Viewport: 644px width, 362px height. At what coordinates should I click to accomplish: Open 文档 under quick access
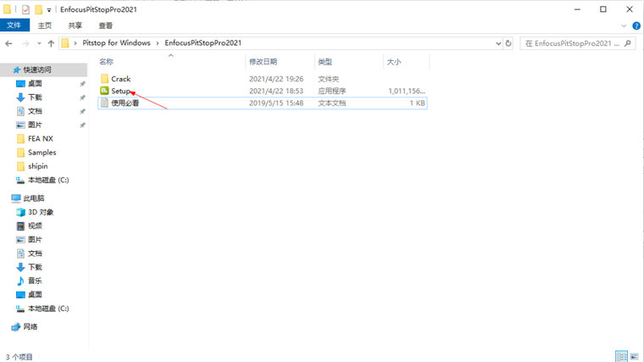click(x=35, y=111)
